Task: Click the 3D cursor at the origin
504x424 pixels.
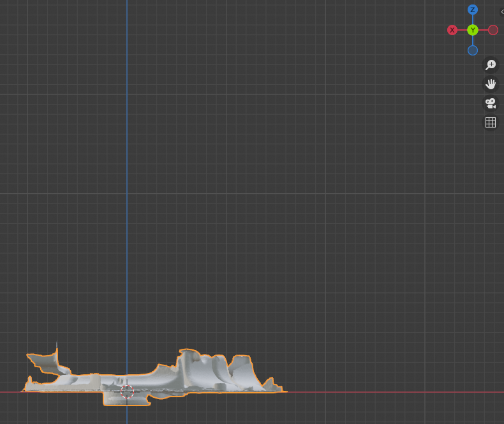Action: (127, 391)
